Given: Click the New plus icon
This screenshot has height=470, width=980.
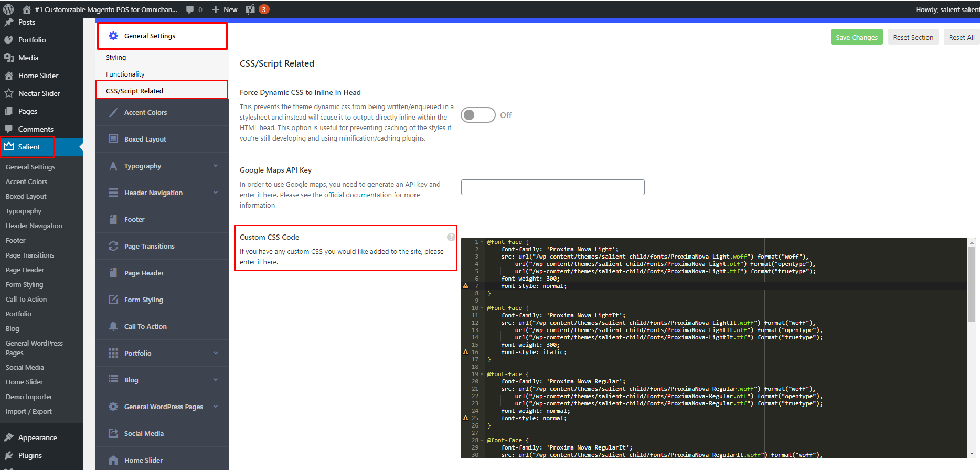Looking at the screenshot, I should coord(216,9).
